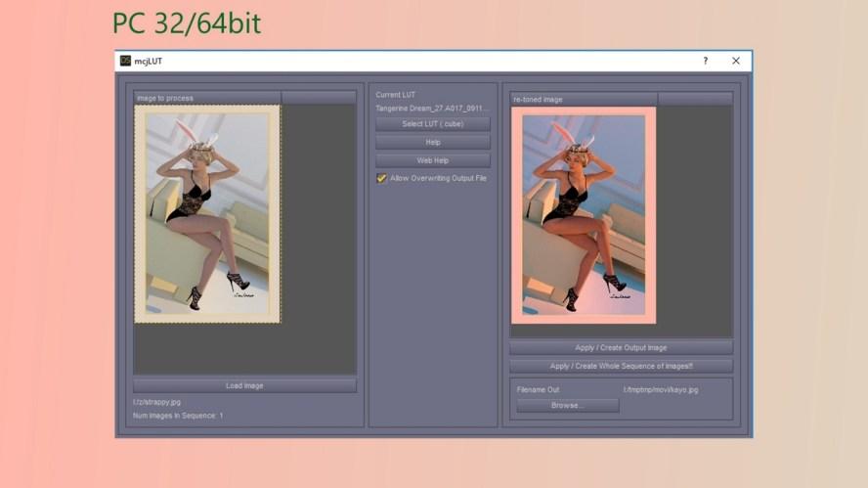Click the strappy.jpg source file path
The width and height of the screenshot is (868, 488).
[156, 402]
